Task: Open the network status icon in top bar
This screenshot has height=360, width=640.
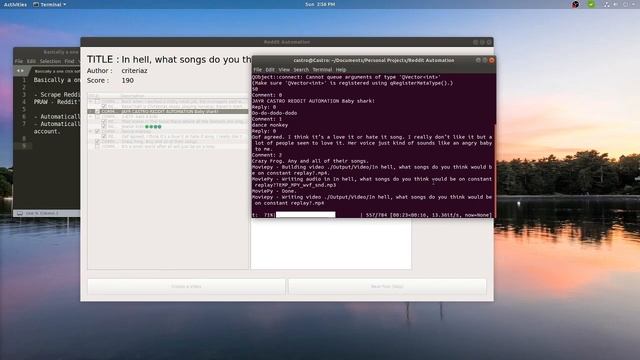Action: tap(607, 4)
